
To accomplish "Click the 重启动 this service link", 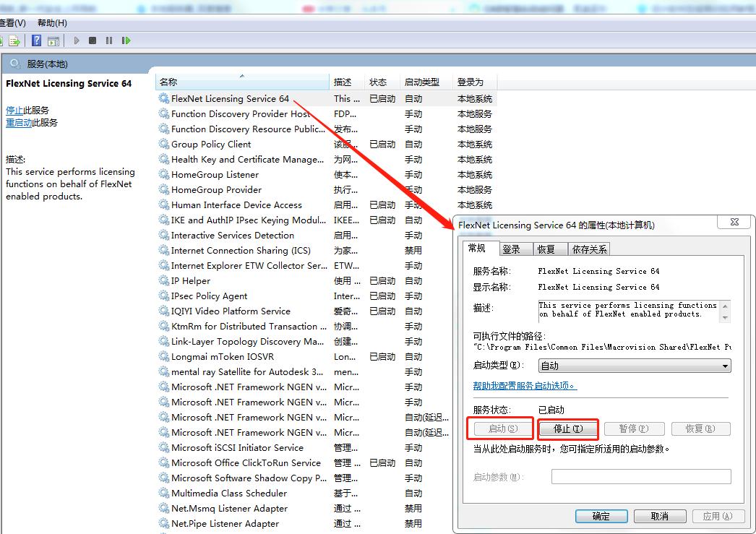I will coord(19,123).
